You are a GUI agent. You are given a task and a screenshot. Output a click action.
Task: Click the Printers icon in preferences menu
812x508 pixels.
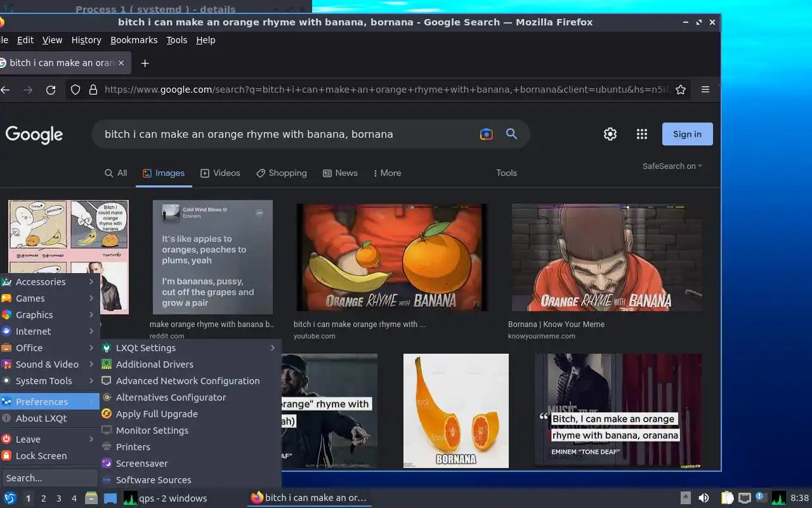tap(107, 447)
